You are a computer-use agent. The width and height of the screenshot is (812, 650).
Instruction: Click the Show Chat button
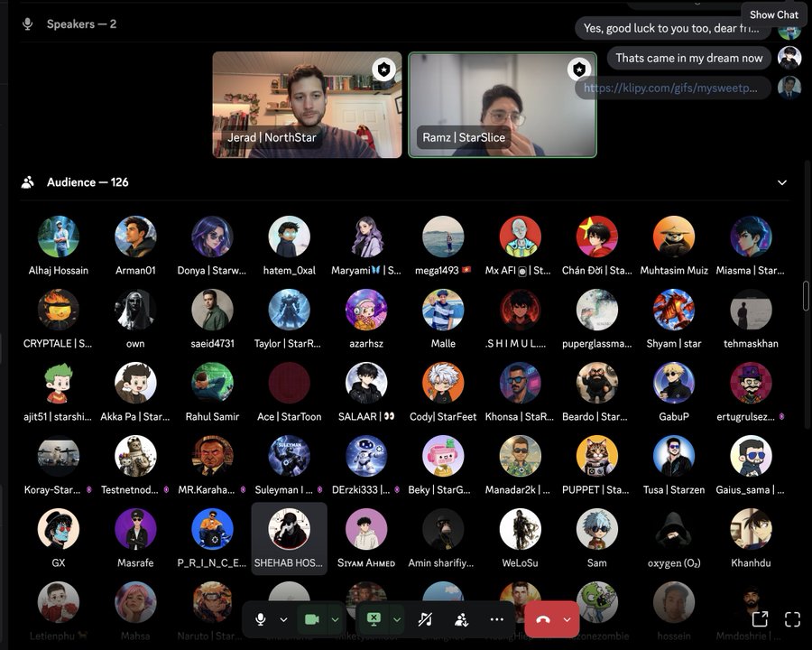point(774,14)
